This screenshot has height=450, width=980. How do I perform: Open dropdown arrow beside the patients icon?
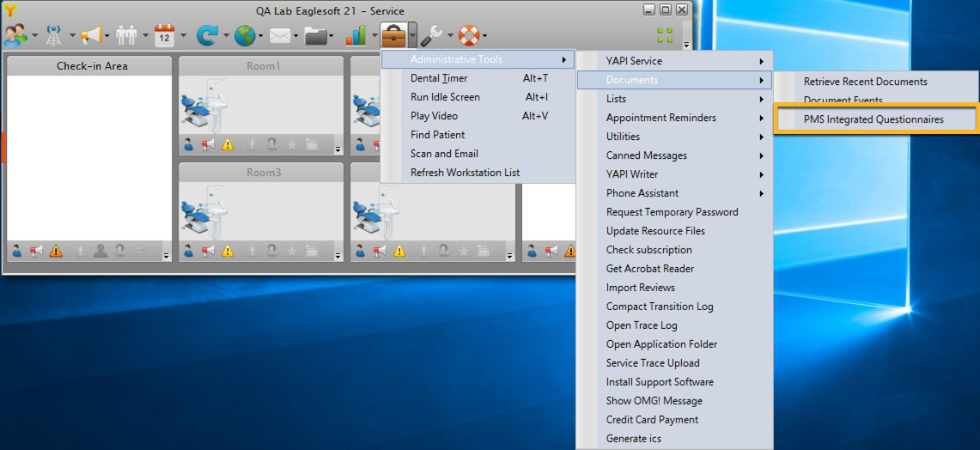point(34,35)
